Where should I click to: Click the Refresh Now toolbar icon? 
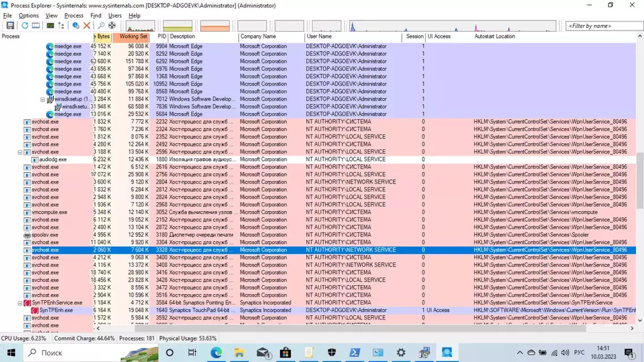click(x=25, y=25)
